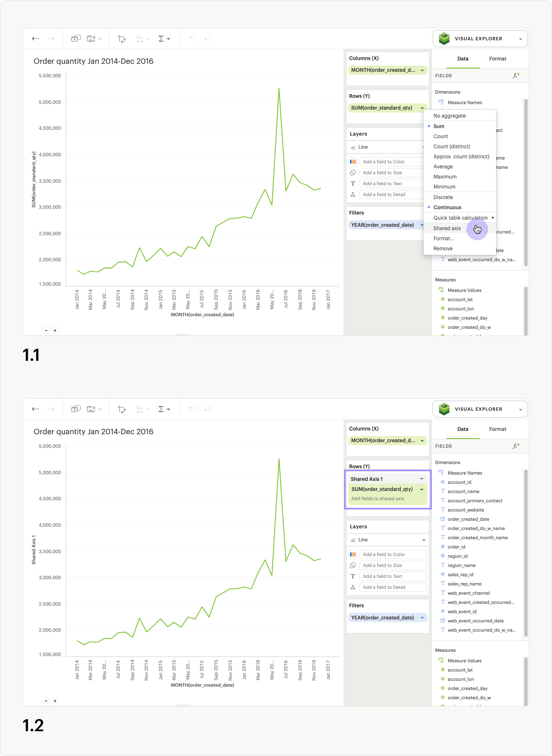This screenshot has width=552, height=756.
Task: Click the zoom-in plus button under figure 1.1 chart
Action: (x=55, y=331)
